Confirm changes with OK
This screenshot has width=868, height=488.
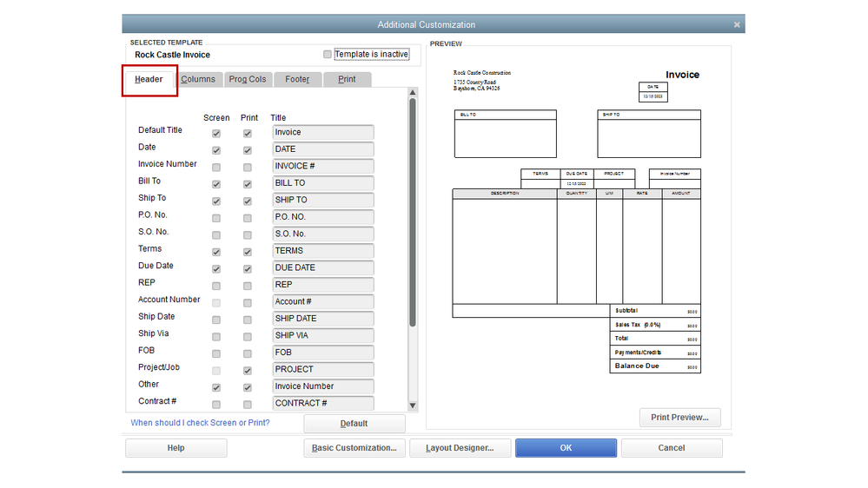pyautogui.click(x=566, y=448)
